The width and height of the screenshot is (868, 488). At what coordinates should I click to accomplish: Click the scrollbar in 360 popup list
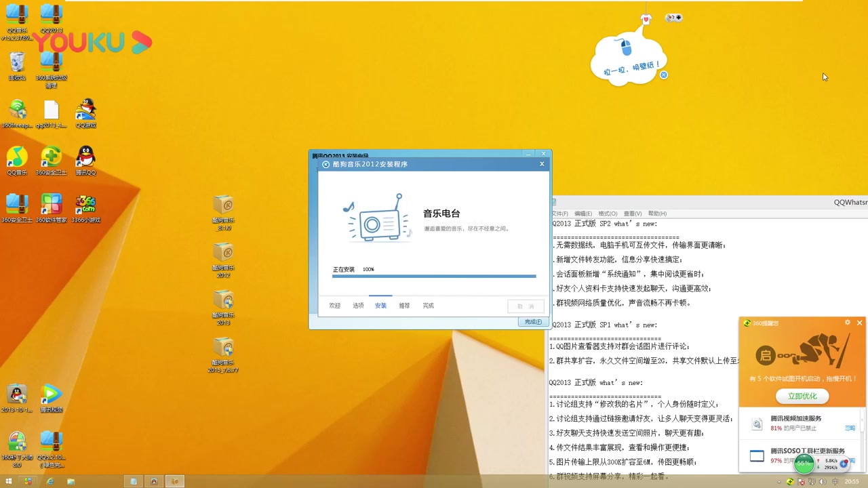click(x=863, y=420)
